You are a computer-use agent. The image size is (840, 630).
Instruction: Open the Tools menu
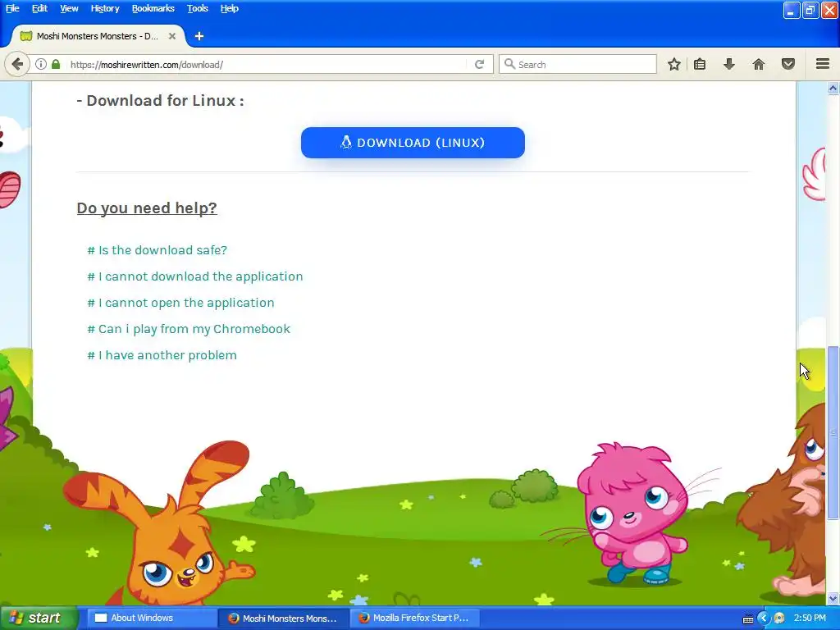tap(198, 8)
